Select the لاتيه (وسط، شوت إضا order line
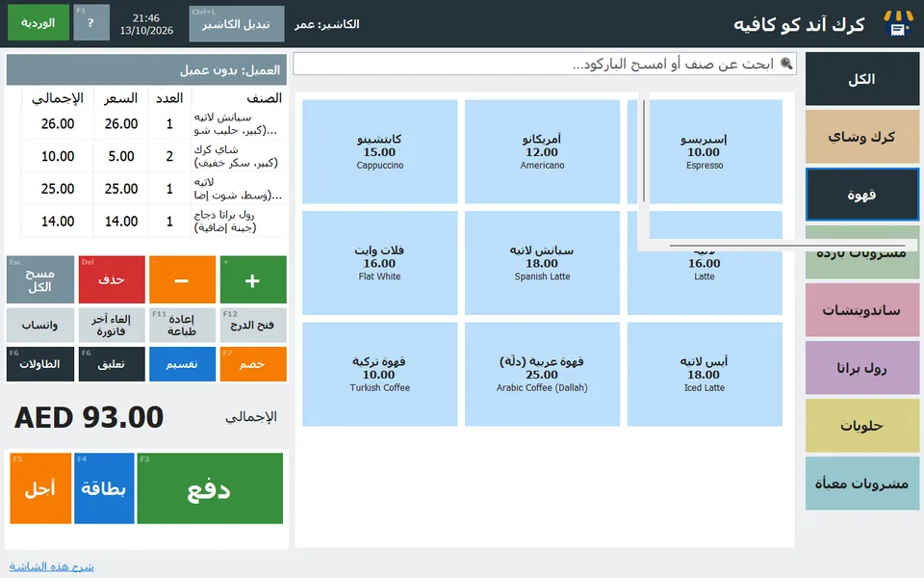Image resolution: width=924 pixels, height=578 pixels. pyautogui.click(x=153, y=189)
